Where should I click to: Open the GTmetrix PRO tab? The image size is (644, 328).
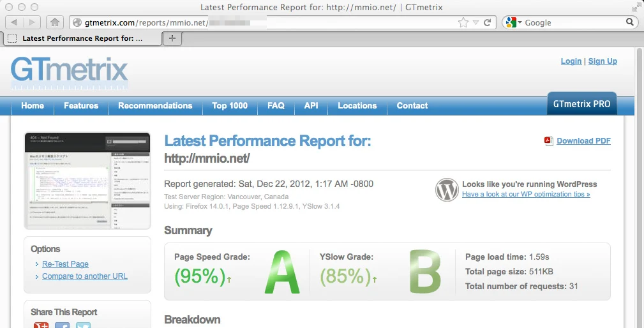pos(581,104)
